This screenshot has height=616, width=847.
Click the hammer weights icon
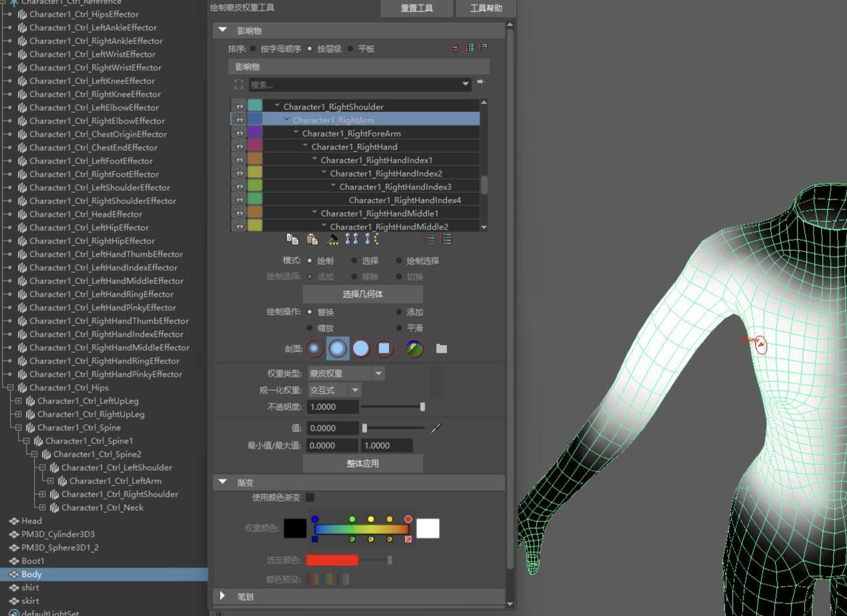332,239
